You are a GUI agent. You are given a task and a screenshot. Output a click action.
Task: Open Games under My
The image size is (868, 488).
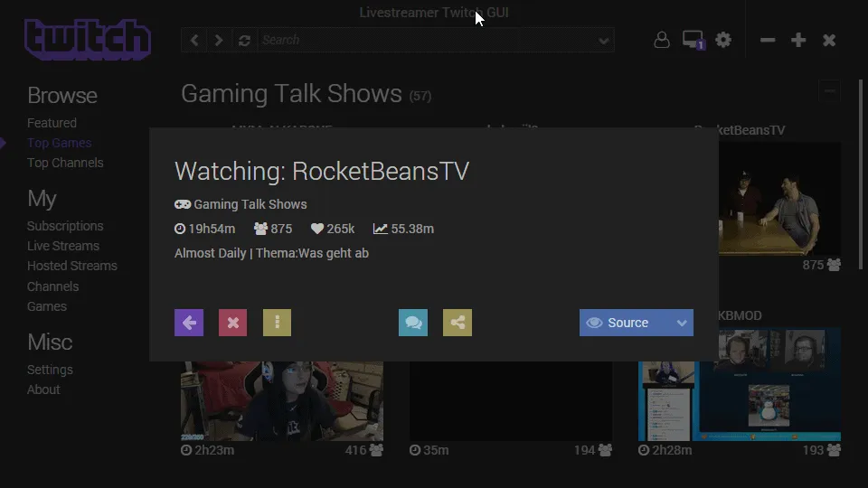tap(47, 306)
